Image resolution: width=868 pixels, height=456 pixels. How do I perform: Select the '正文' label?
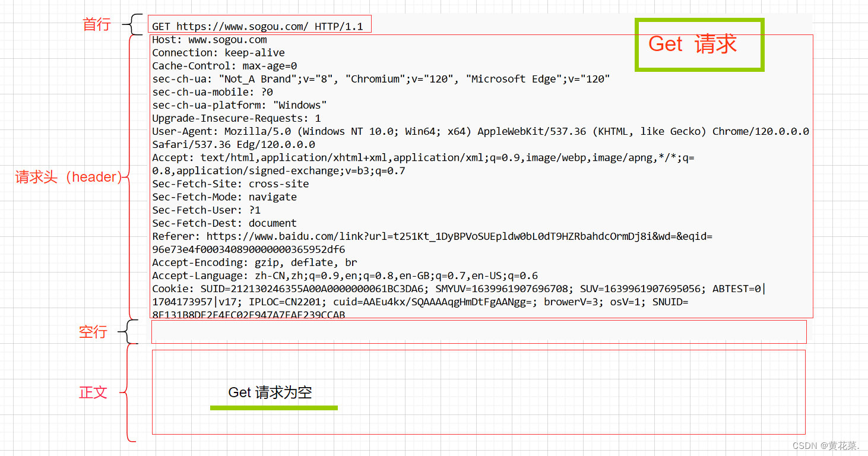point(93,392)
